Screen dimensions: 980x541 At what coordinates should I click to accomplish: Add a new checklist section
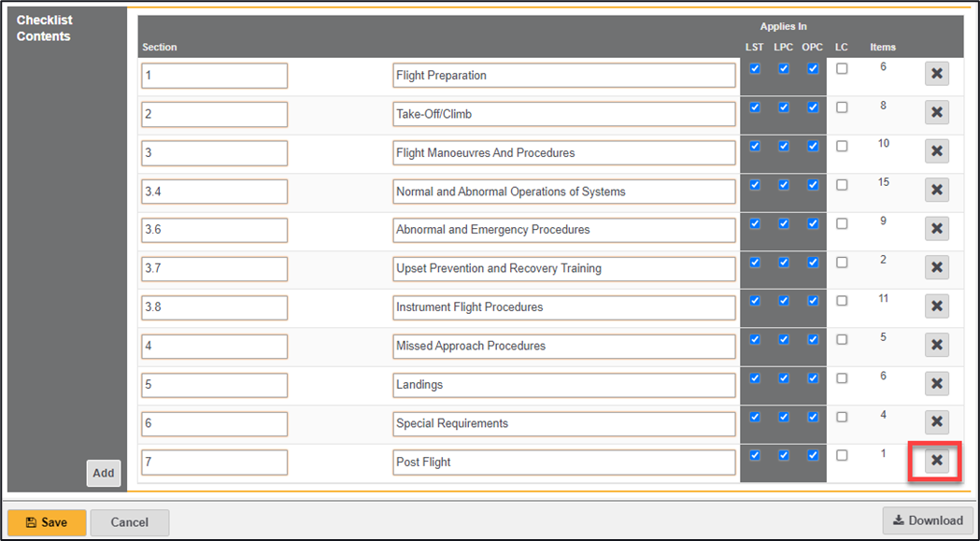104,473
